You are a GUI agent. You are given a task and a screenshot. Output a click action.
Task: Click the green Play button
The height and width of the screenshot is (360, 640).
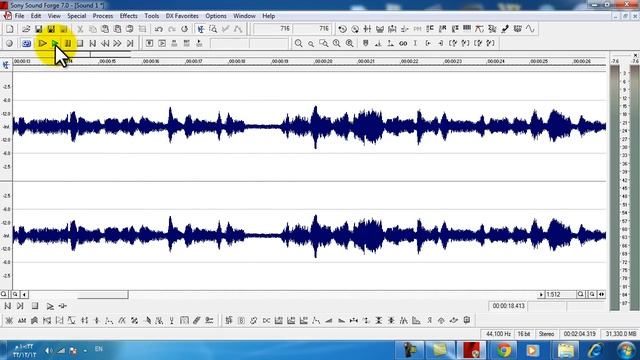55,43
